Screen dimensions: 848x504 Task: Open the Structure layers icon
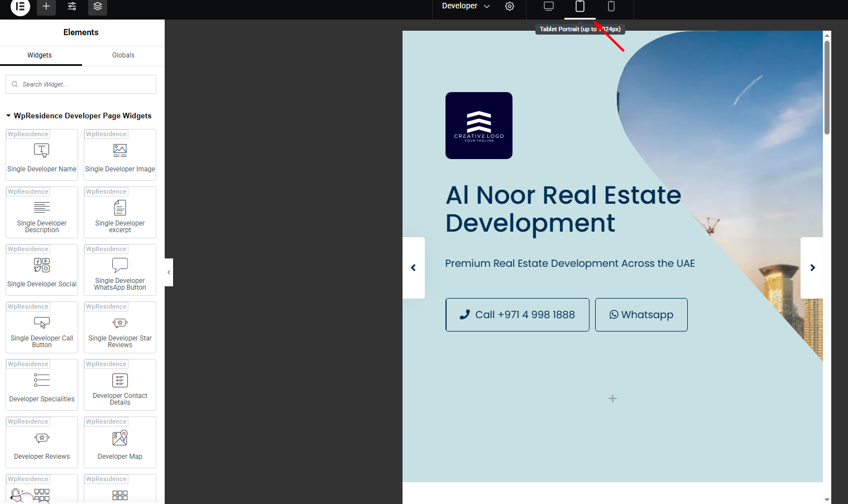(98, 7)
